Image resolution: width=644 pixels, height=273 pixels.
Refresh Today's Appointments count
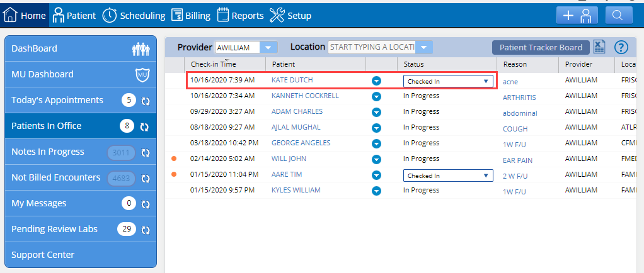(x=146, y=101)
